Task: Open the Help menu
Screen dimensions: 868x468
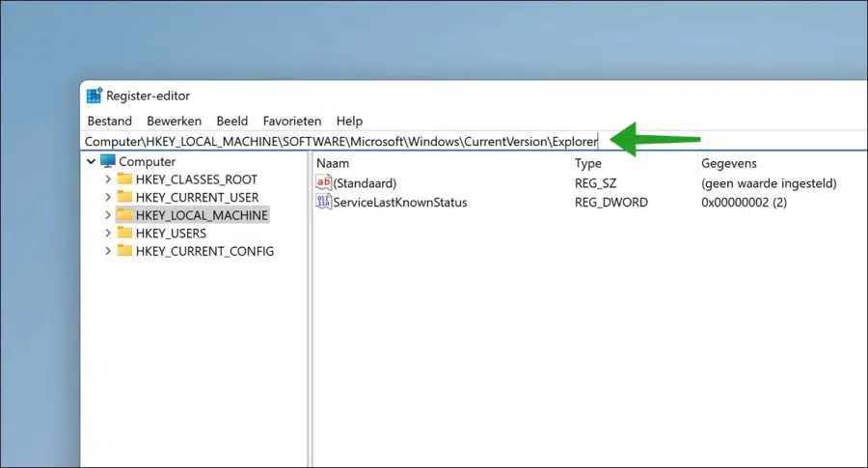Action: coord(349,121)
